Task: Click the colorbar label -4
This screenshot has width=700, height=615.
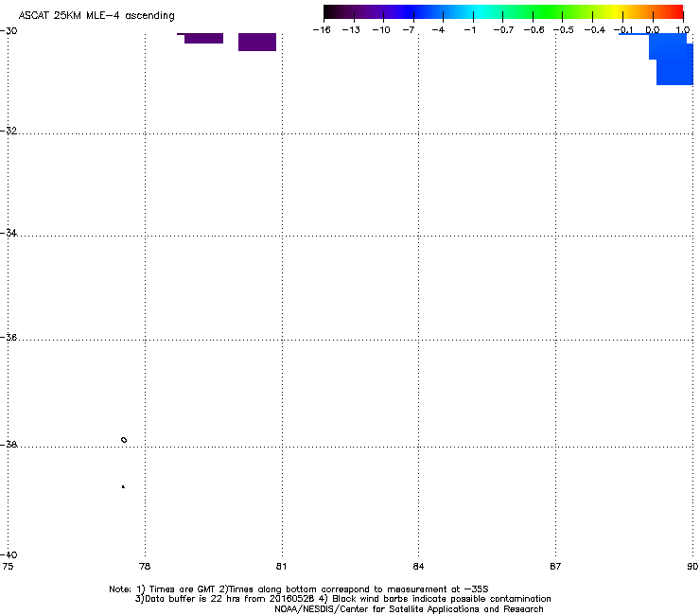Action: 438,30
